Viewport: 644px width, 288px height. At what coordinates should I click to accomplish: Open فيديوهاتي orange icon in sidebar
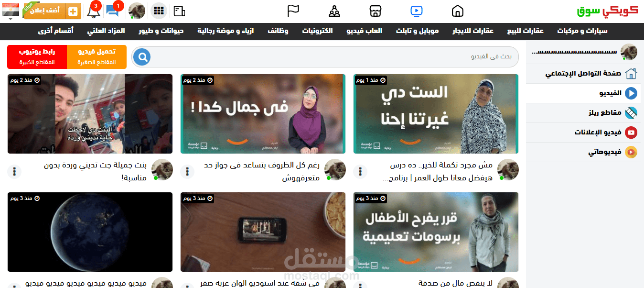pos(631,152)
